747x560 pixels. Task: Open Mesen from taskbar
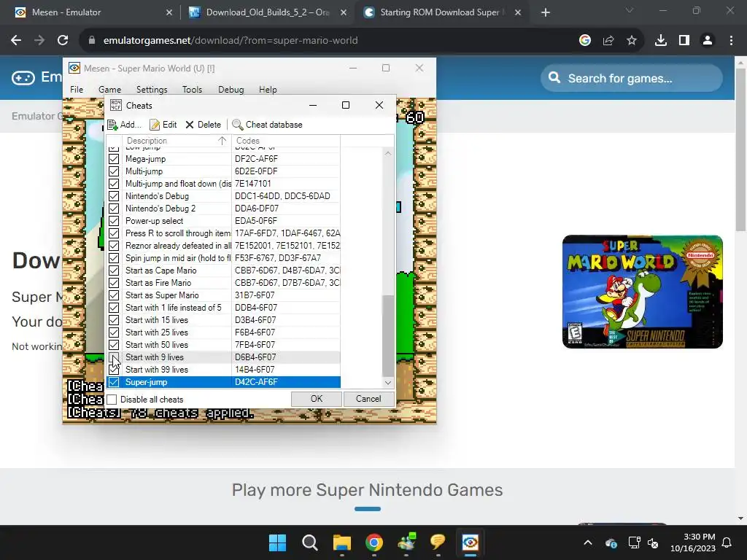[x=471, y=542]
